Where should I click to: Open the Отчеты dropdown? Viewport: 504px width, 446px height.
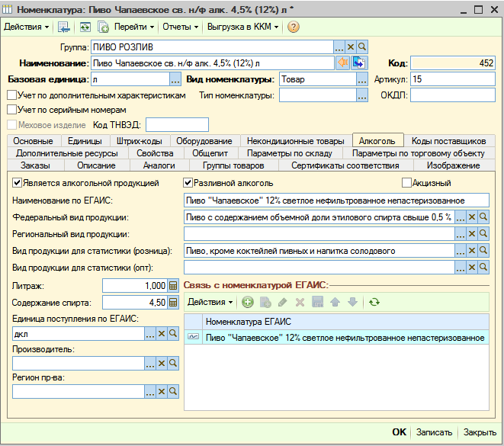click(180, 27)
